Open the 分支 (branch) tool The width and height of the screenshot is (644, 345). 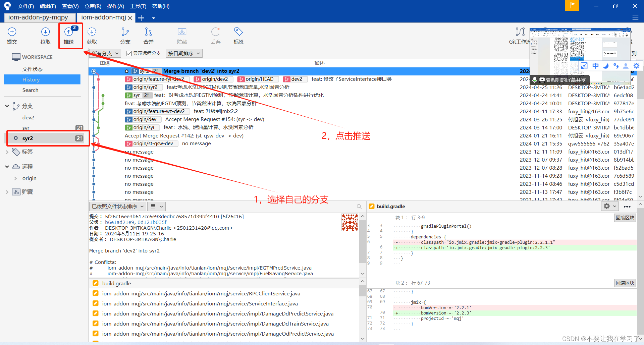tap(125, 35)
